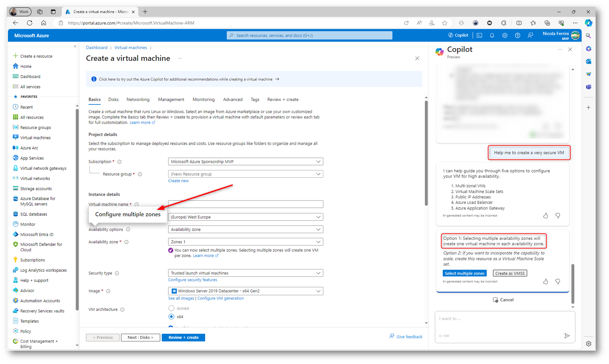The image size is (609, 364).
Task: Click Next : Disks button
Action: pos(140,337)
